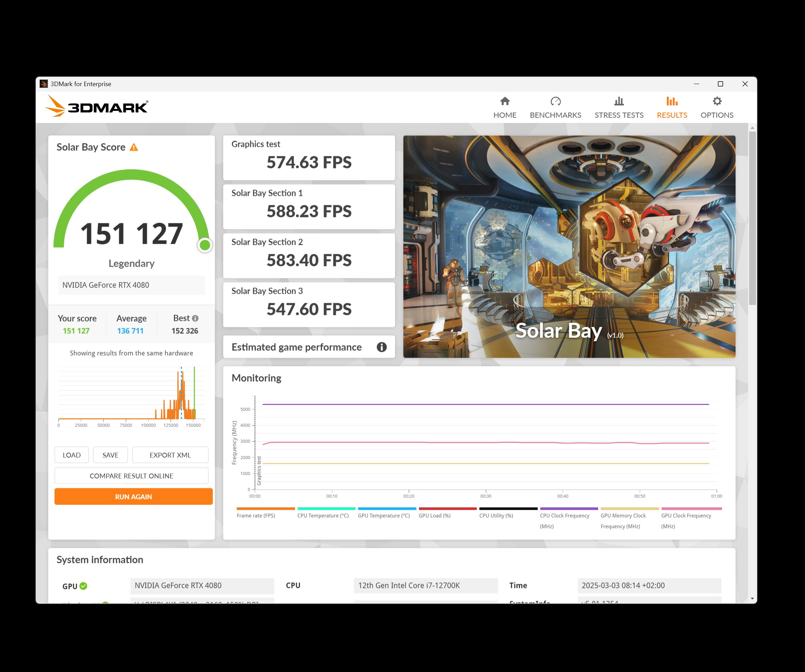This screenshot has height=672, width=805.
Task: Click the Solar Bay Score warning triangle
Action: tap(134, 147)
